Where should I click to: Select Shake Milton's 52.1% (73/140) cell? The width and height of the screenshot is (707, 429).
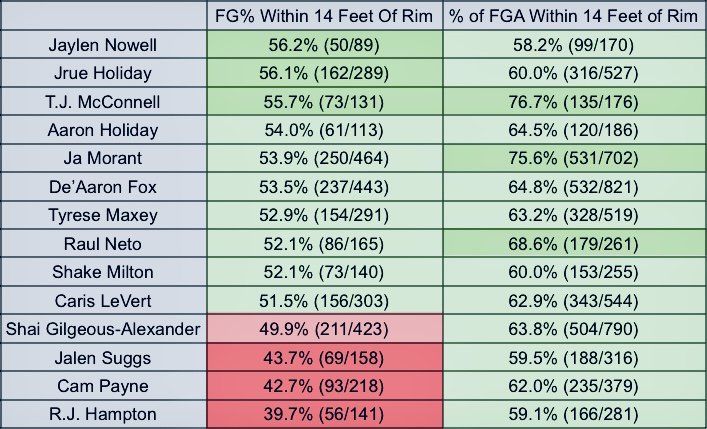[x=325, y=272]
